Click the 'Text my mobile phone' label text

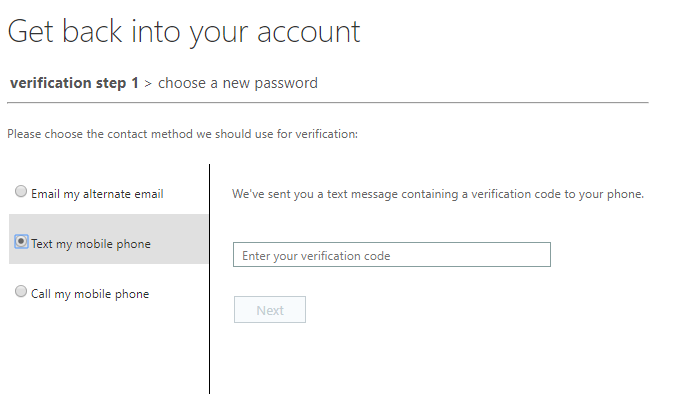[x=91, y=244]
